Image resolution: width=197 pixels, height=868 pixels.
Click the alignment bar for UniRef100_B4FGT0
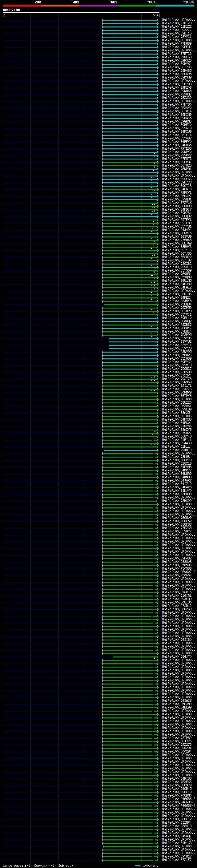pos(130,189)
